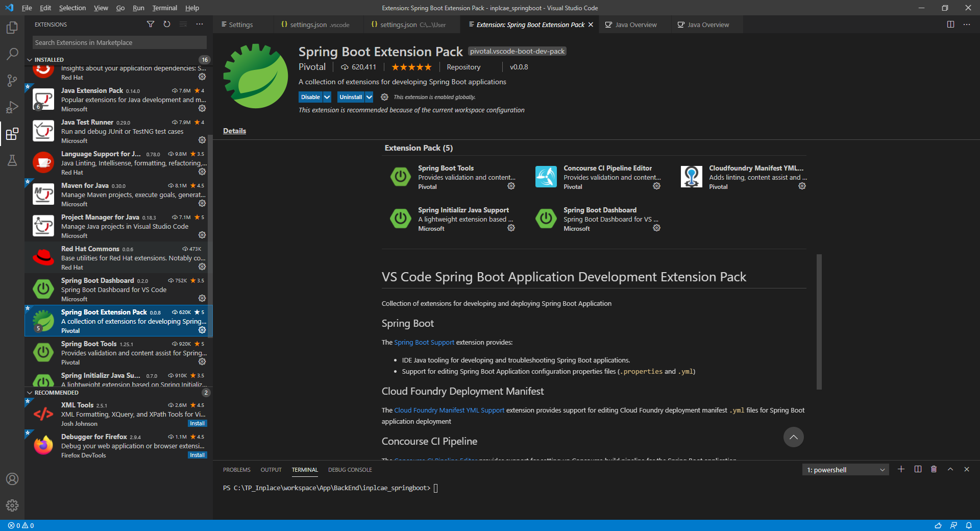Open the Manage gear at activity bar bottom
Screen dimensions: 980x531
12,505
